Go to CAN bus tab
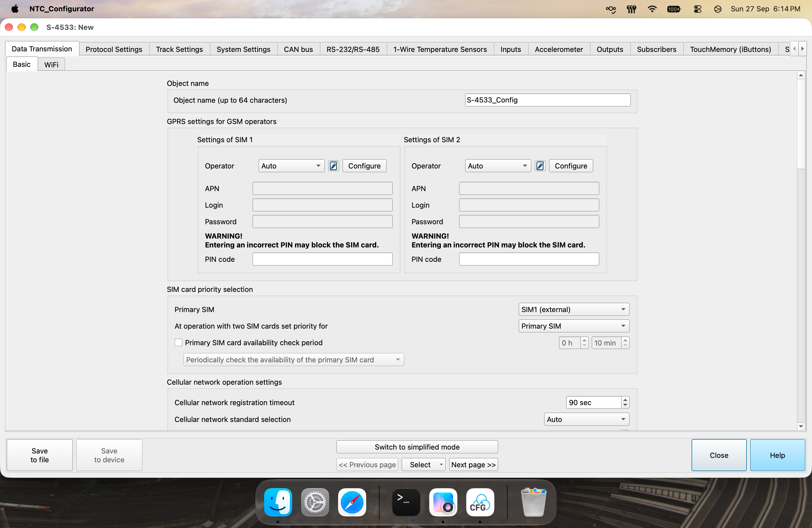Screen dimensions: 812x528 click(298, 49)
